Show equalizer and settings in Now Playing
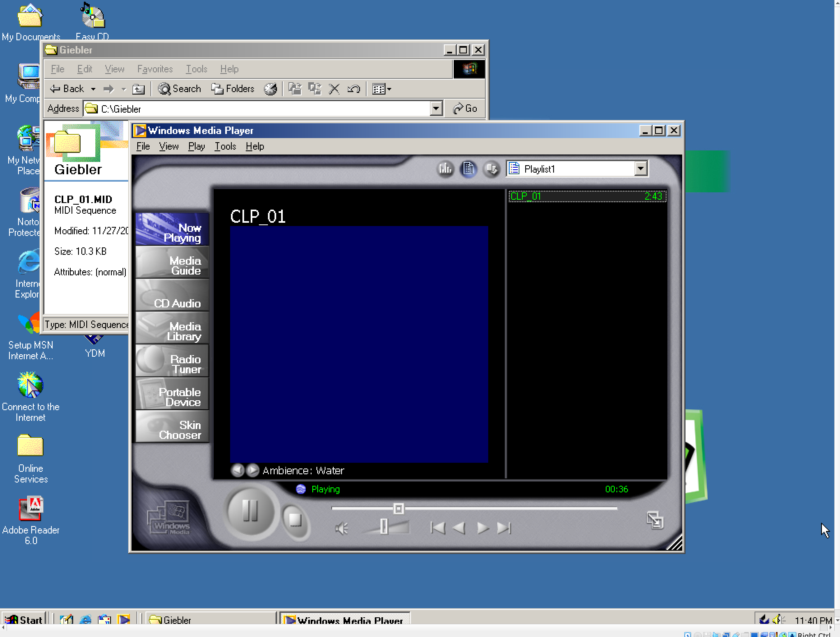840x637 pixels. 445,168
